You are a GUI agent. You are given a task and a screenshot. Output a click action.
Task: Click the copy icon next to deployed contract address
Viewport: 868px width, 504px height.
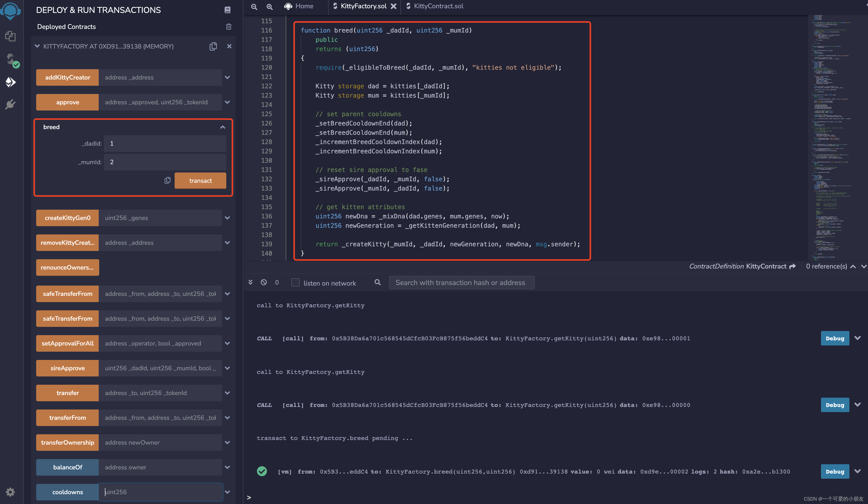213,46
